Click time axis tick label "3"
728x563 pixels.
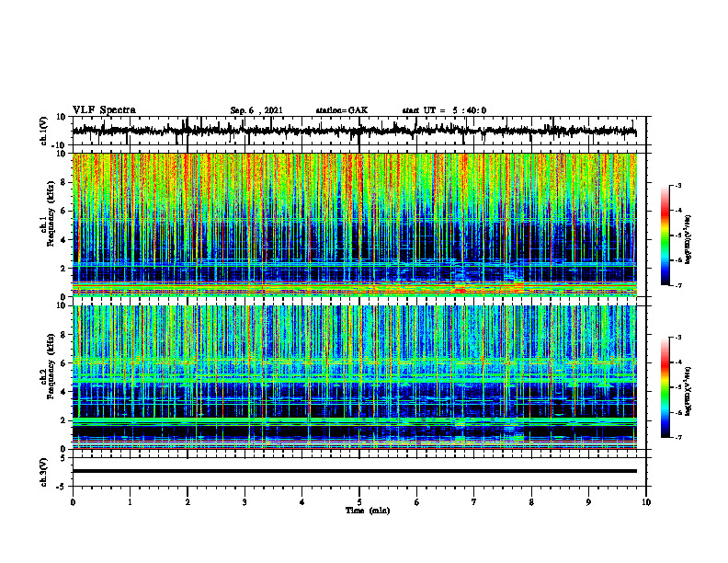(245, 502)
